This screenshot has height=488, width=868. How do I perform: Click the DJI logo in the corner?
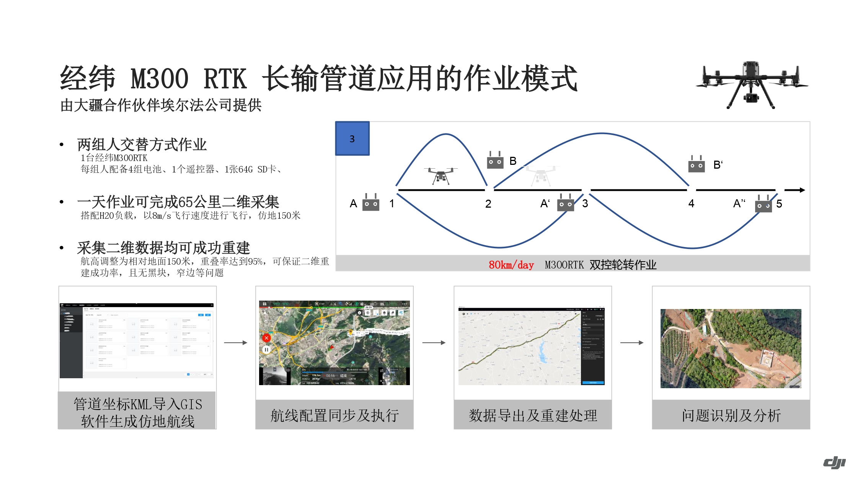click(835, 462)
